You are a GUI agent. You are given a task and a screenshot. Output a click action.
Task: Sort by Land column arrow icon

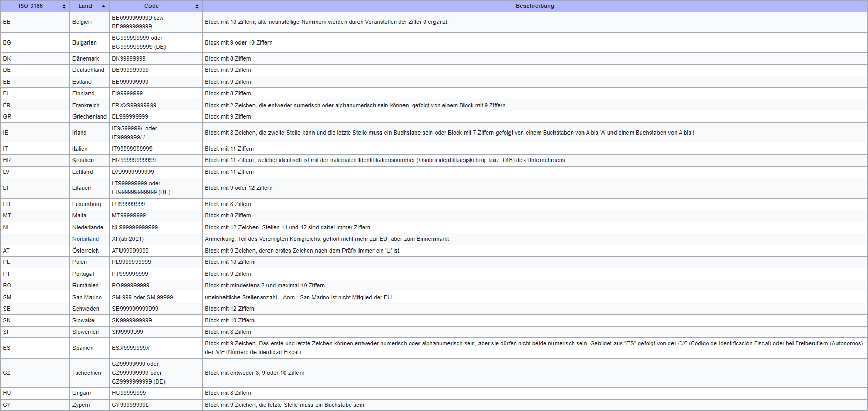click(103, 6)
